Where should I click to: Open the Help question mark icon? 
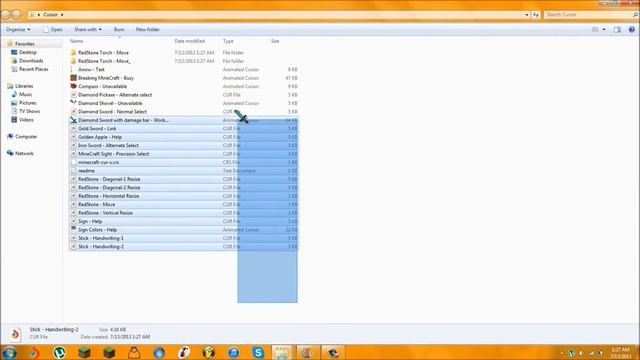631,29
